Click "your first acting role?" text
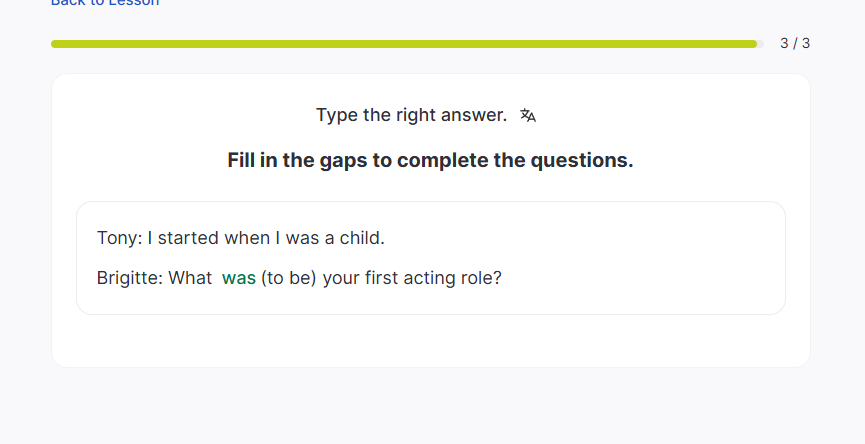 (x=411, y=278)
